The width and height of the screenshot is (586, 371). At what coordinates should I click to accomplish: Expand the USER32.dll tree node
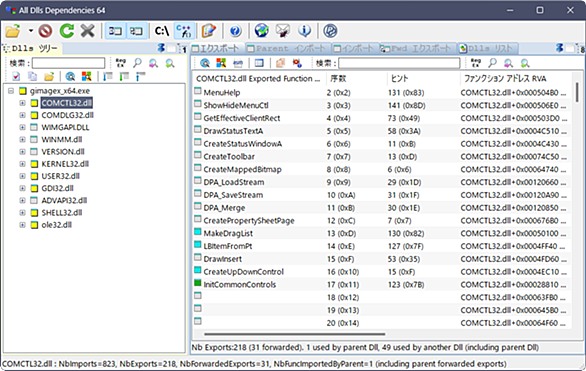click(x=22, y=176)
